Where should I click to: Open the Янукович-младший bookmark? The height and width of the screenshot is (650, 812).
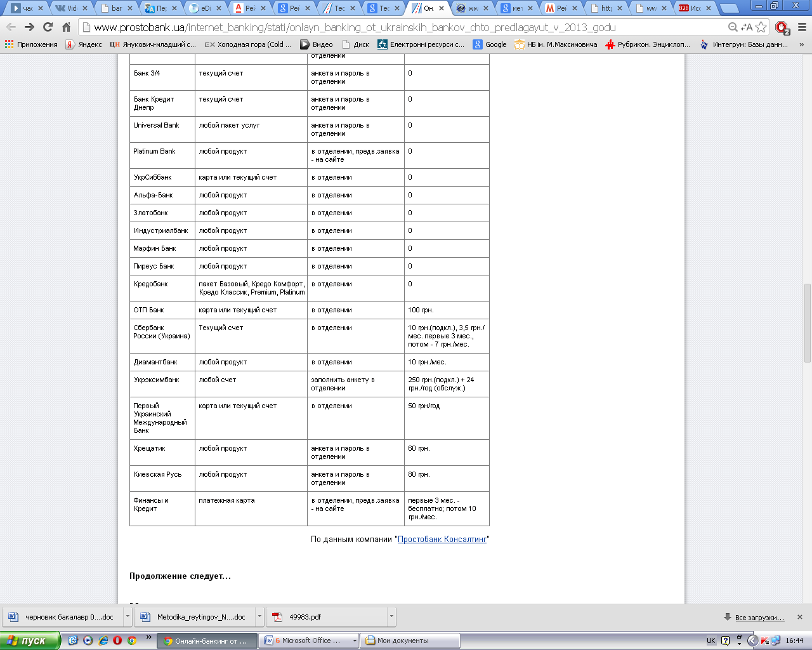coord(153,44)
